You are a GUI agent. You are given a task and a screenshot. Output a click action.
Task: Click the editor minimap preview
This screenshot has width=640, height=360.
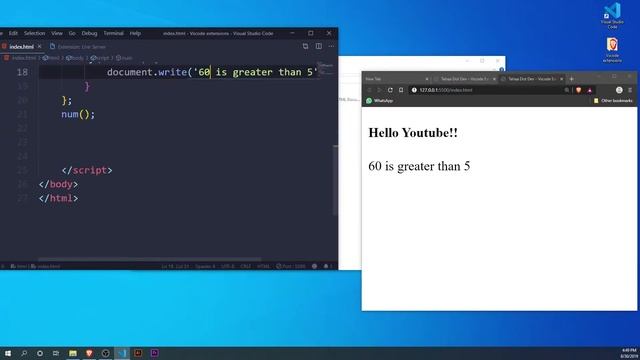[x=325, y=69]
